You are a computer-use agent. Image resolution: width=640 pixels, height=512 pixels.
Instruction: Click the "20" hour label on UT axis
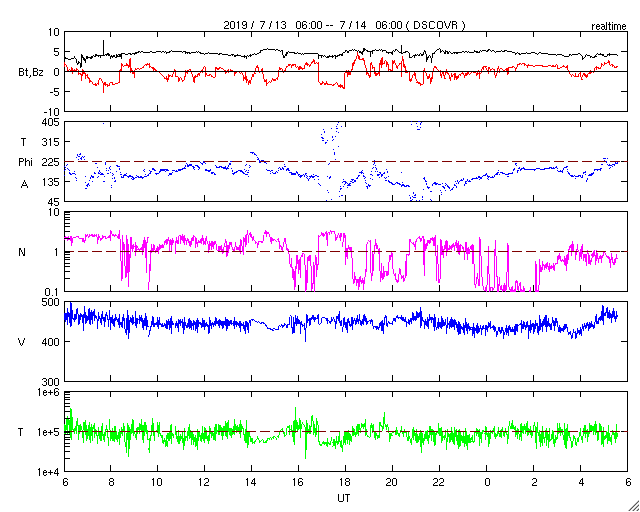click(x=392, y=484)
